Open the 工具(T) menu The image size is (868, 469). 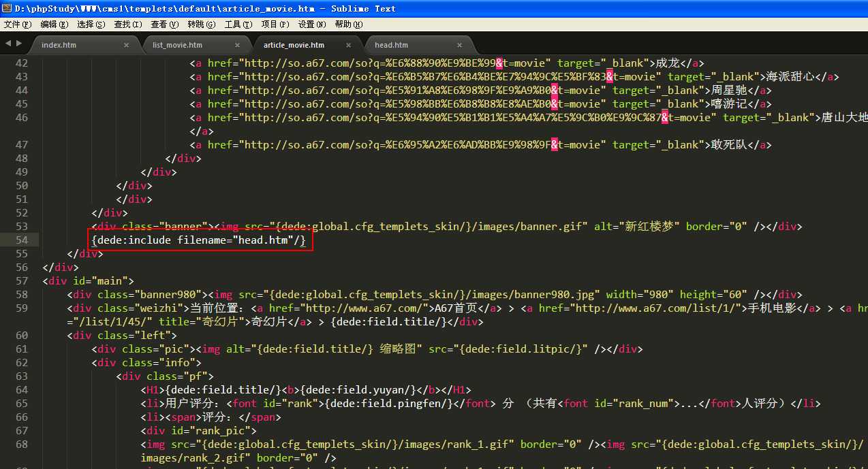pos(238,25)
